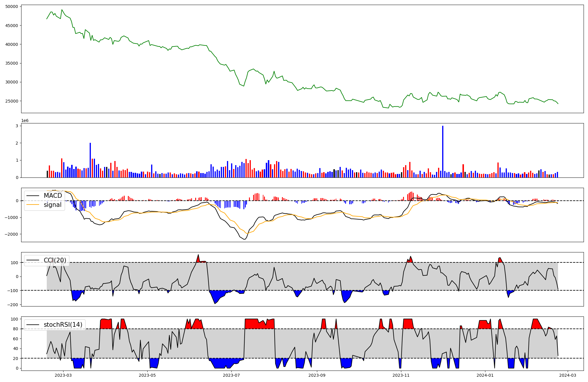This screenshot has width=588, height=382.
Task: Click the -200 CCI axis tick label
Action: coord(13,305)
